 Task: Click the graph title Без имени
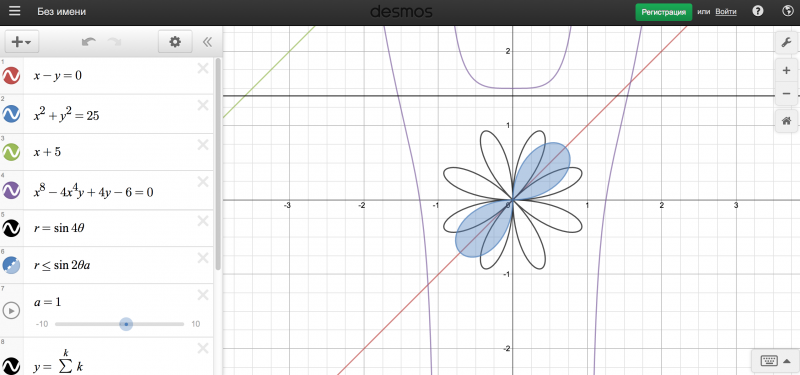click(x=62, y=12)
